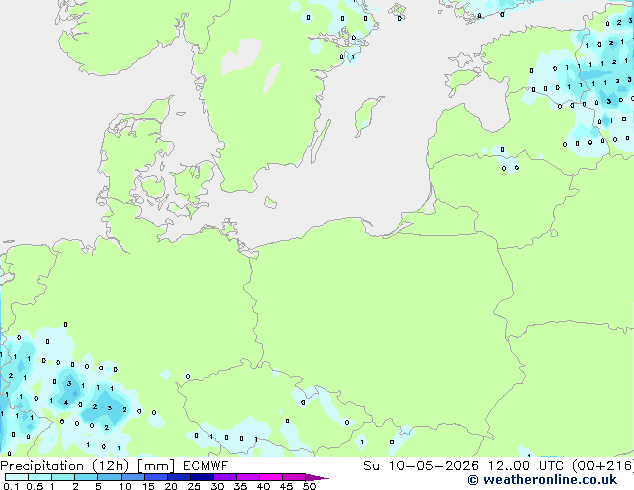Click the '0.5' legend scale label
The width and height of the screenshot is (634, 490).
coord(34,486)
